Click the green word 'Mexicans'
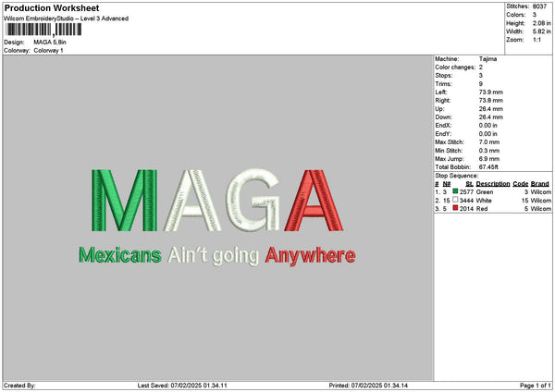 click(120, 255)
